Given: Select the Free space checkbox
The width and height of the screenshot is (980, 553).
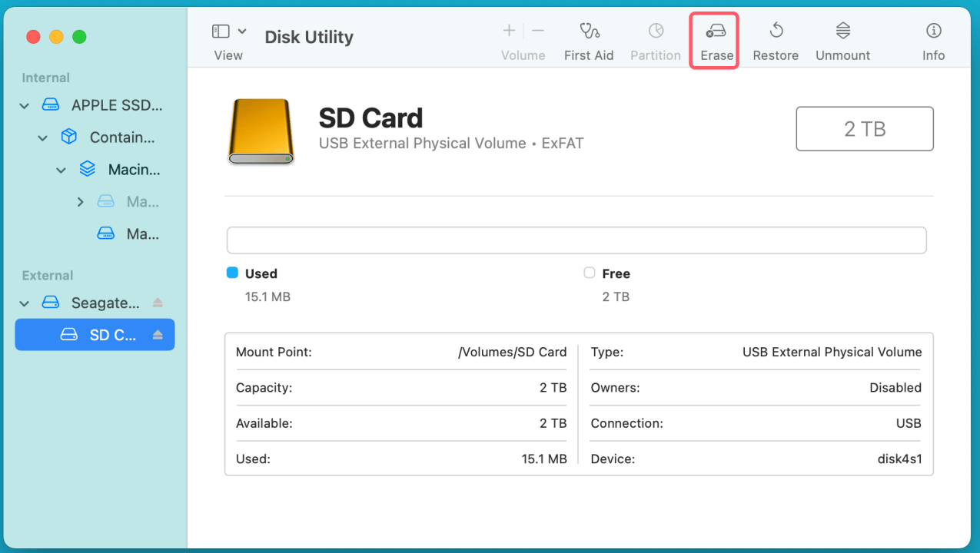Looking at the screenshot, I should click(x=589, y=273).
